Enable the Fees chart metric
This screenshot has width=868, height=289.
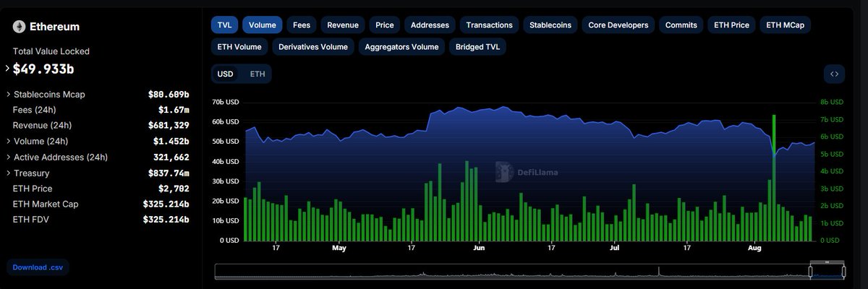pos(302,25)
